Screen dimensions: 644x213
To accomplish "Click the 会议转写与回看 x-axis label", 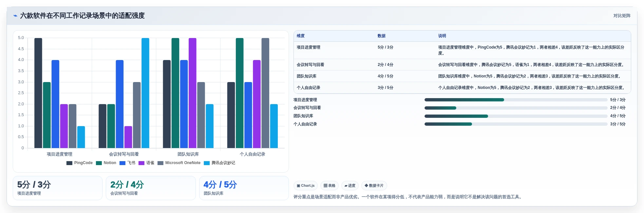I will tap(124, 154).
